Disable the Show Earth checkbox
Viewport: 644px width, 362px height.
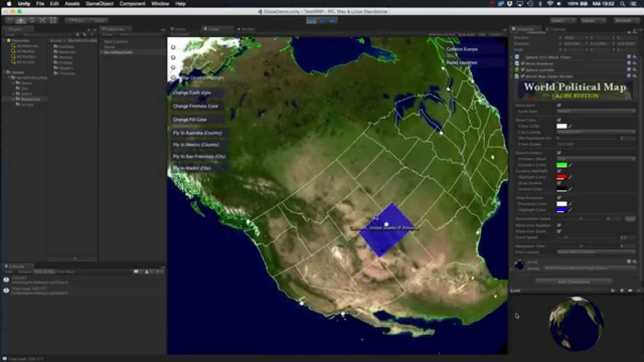559,105
